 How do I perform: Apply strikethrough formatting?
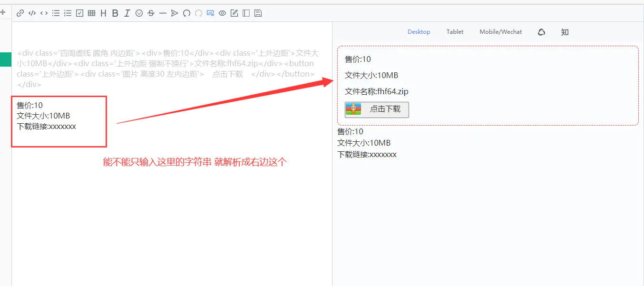tap(151, 13)
